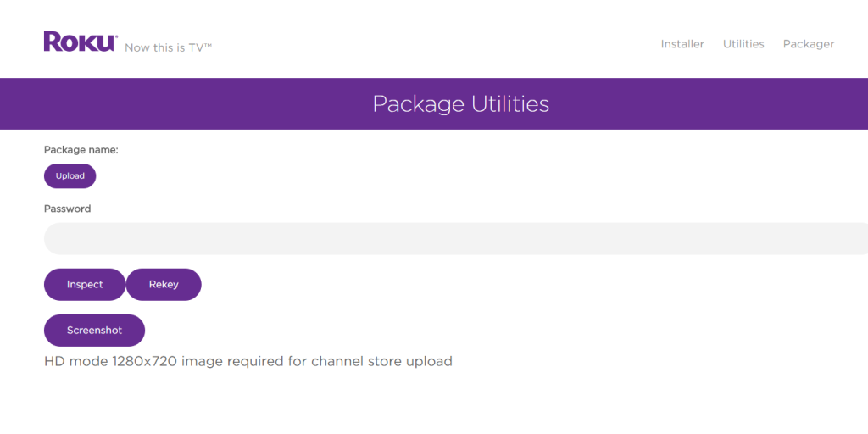Click the 'Now this is TV' tagline
The height and width of the screenshot is (434, 868).
pos(169,47)
